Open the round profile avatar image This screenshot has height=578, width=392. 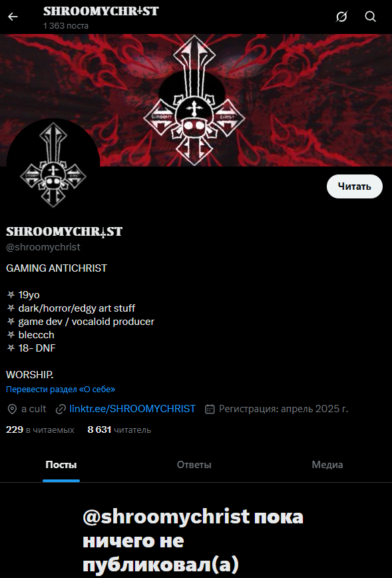pyautogui.click(x=53, y=164)
